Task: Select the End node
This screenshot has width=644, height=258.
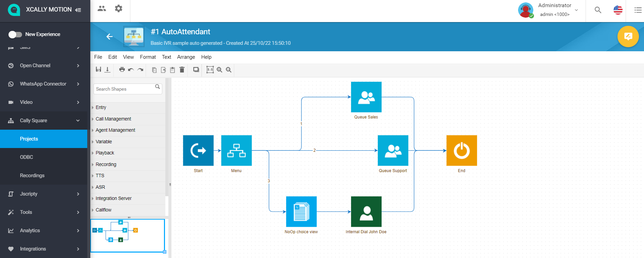Action: coord(461,150)
